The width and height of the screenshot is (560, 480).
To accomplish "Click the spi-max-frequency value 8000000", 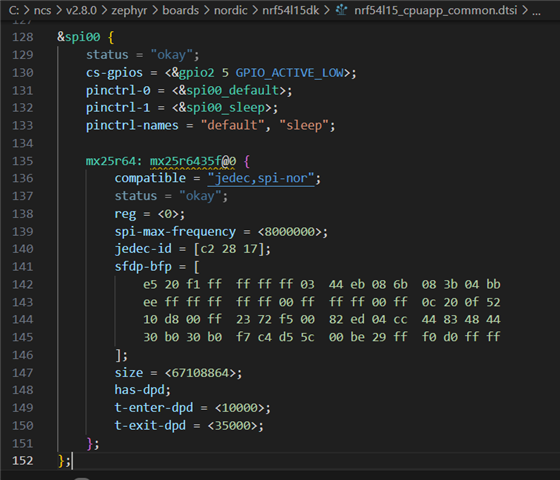I will [289, 232].
